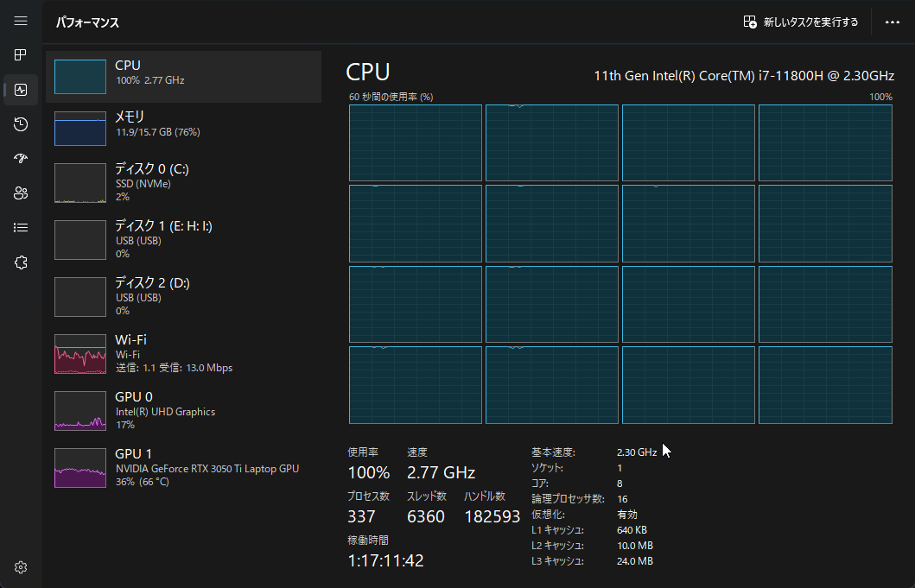
Task: Select the CPU performance item
Action: (x=183, y=76)
